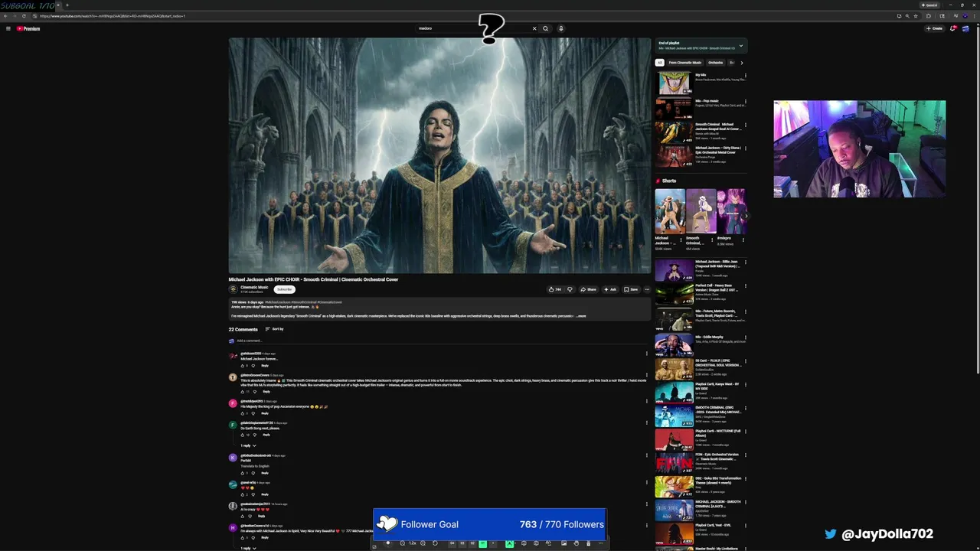Open the #MichaelJackson hashtag link
This screenshot has height=551, width=980.
coord(276,302)
